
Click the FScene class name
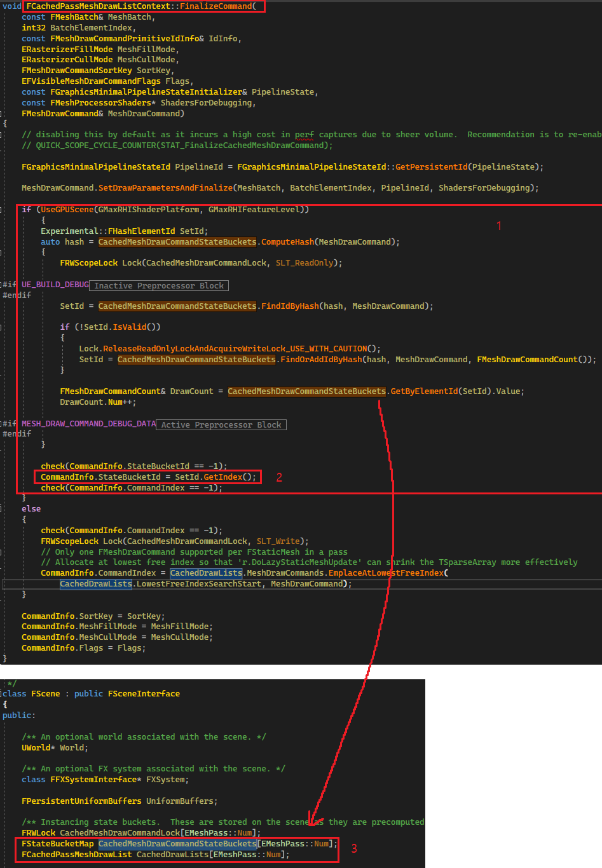point(45,694)
